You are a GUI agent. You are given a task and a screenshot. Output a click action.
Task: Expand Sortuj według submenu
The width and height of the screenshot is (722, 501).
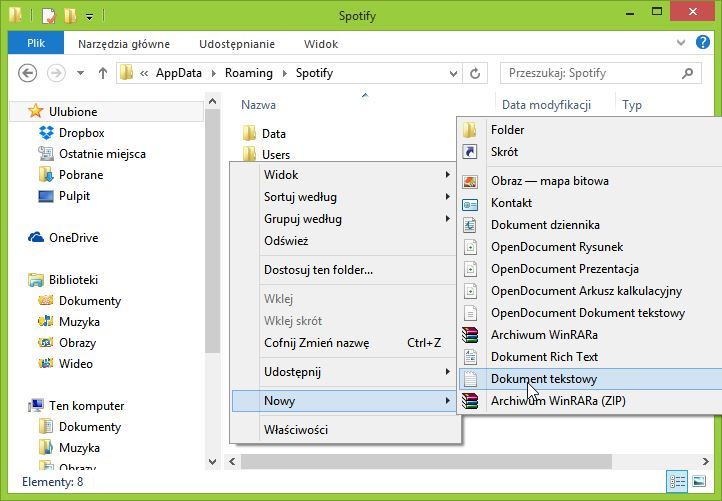344,197
